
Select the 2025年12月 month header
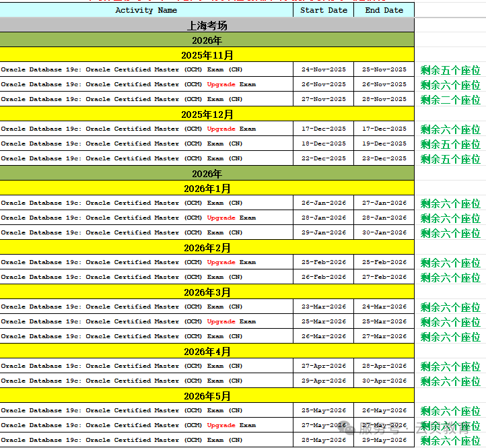207,115
